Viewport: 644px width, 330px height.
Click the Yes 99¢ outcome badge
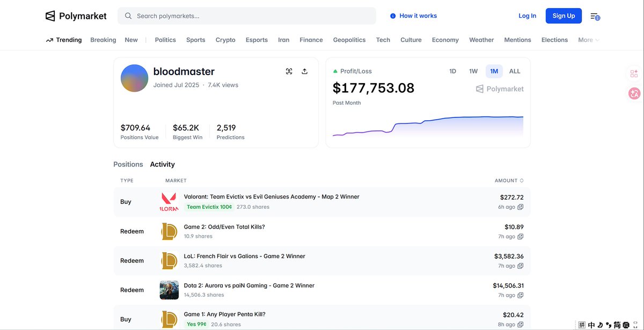point(196,325)
